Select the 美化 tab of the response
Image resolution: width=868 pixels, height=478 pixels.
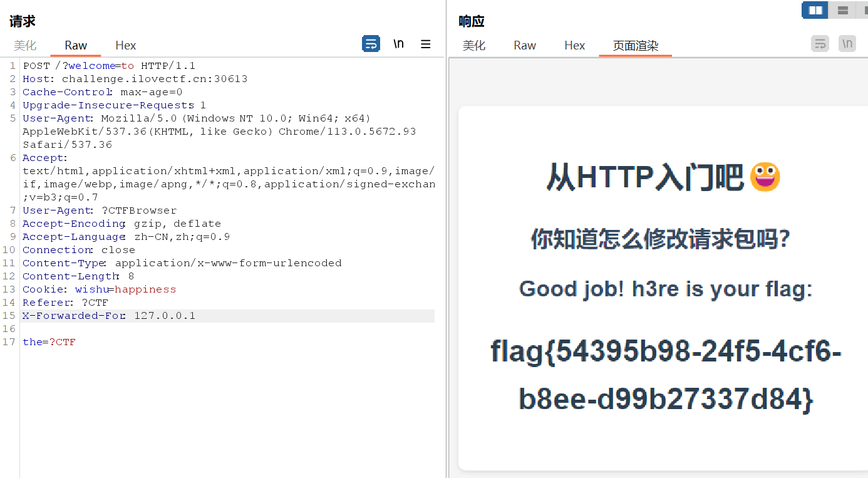474,45
